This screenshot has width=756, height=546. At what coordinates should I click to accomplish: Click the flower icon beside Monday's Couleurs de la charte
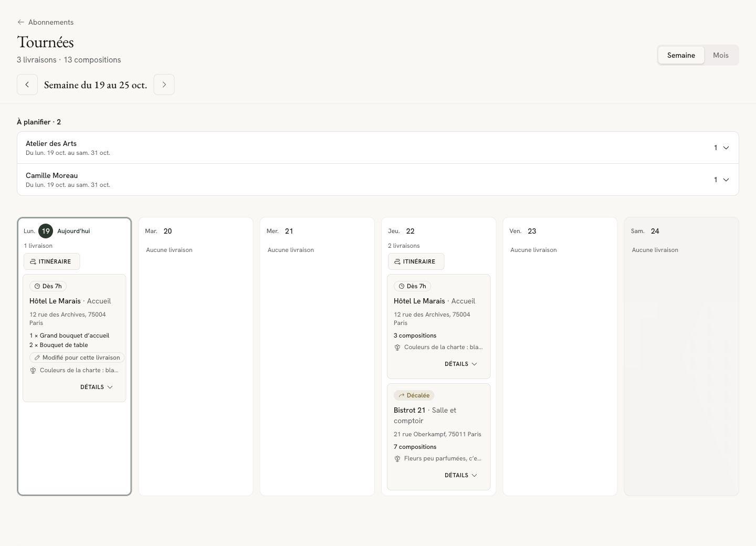(x=33, y=370)
